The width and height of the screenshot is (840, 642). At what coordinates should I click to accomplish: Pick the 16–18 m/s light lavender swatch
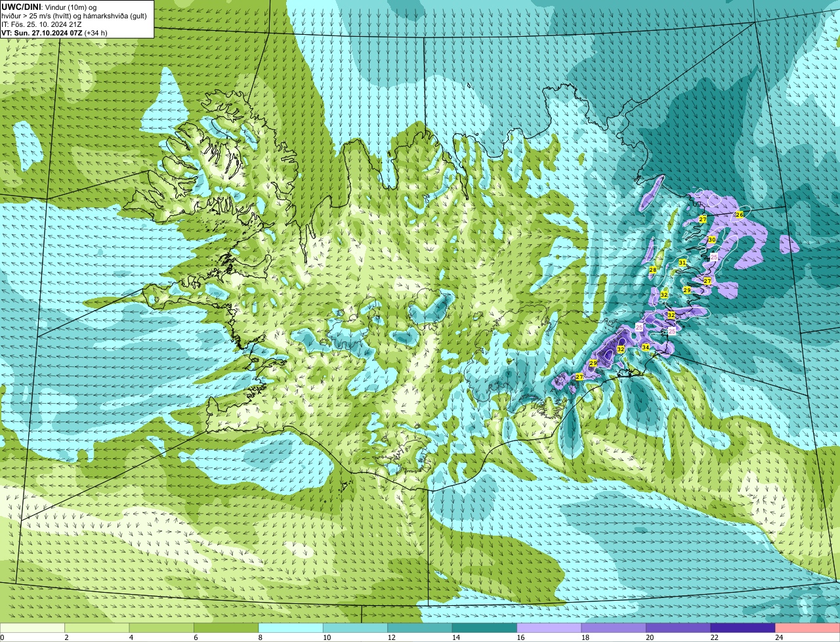click(x=550, y=628)
